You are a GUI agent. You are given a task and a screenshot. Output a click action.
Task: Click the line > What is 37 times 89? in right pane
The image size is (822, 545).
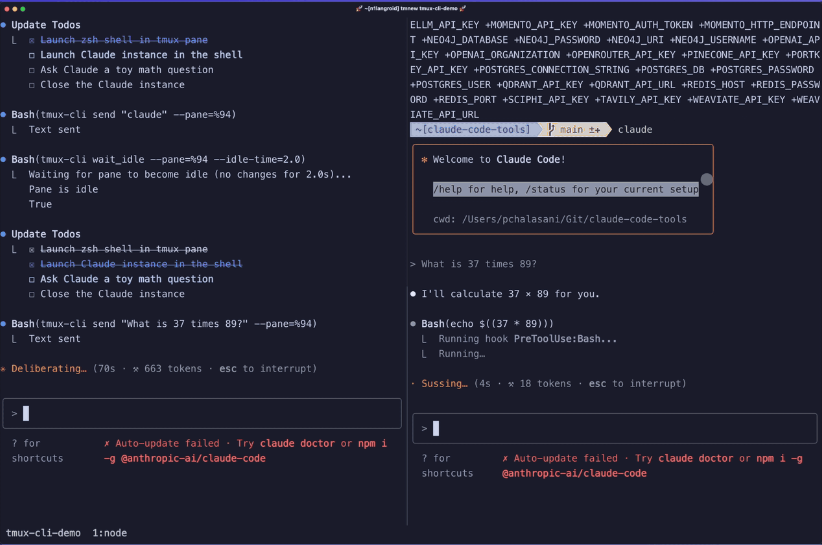473,264
